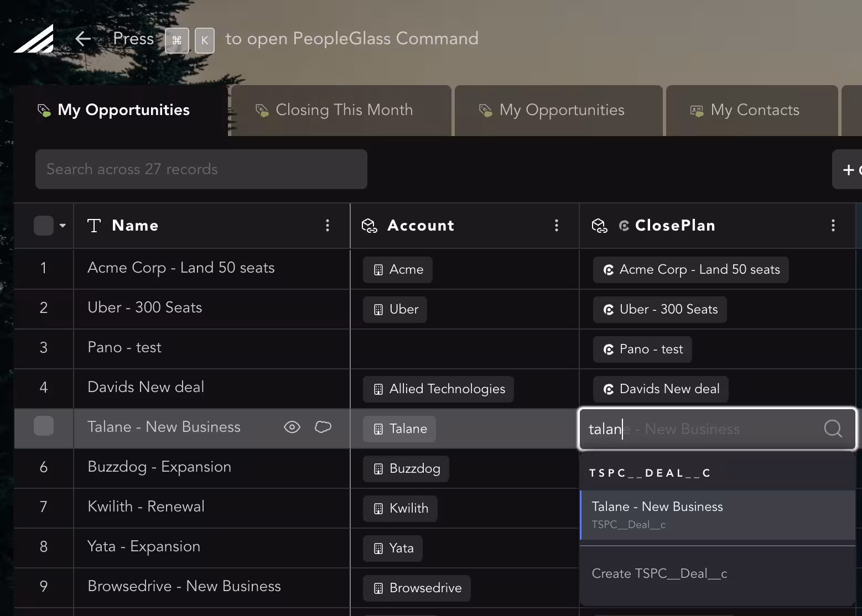Preview Talane record with eye icon

click(x=292, y=427)
